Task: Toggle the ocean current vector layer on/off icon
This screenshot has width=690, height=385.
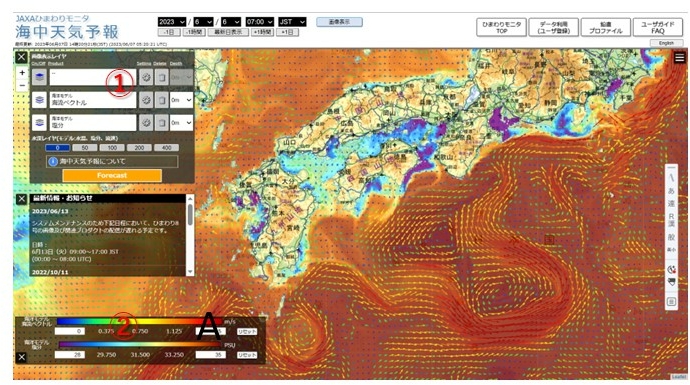Action: click(x=40, y=100)
